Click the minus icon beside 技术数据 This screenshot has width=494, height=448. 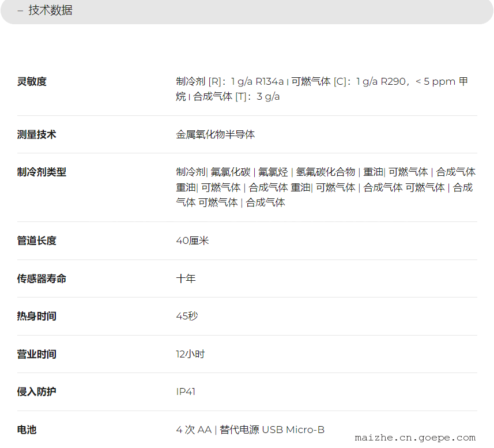pos(20,10)
